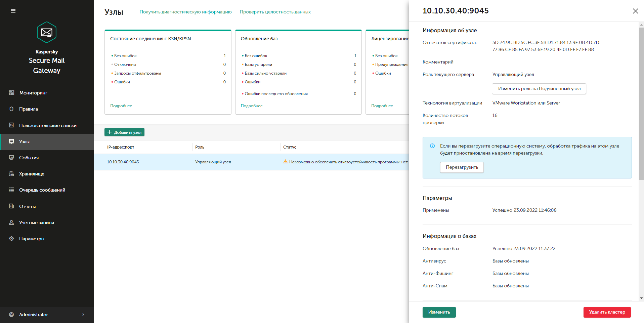Select the Узлы menu item

(x=47, y=142)
